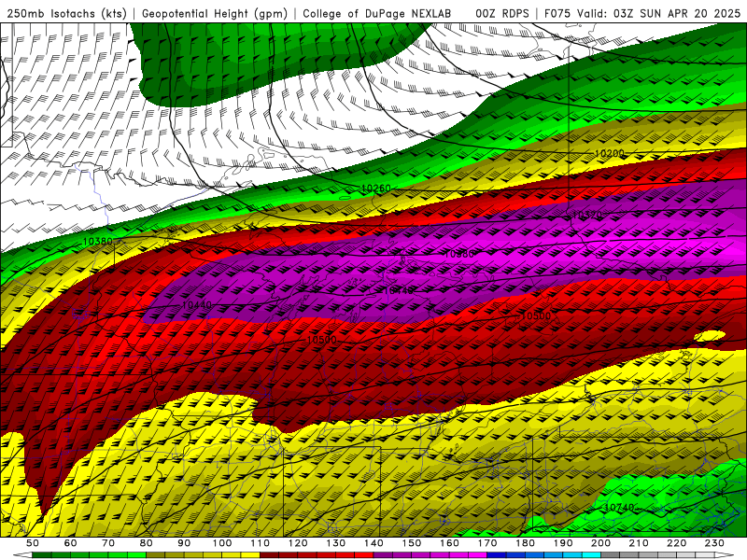Click the 'F075' forecast hour text
The image size is (747, 560).
click(557, 14)
